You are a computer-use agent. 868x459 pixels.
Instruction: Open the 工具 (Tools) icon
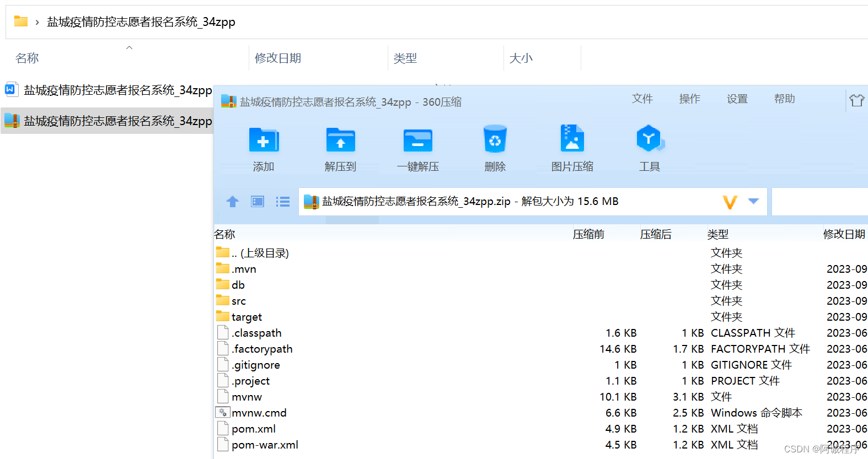[x=650, y=138]
